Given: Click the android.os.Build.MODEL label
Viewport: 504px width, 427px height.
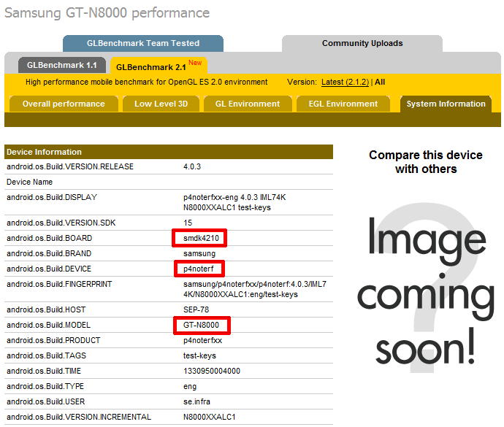Looking at the screenshot, I should coord(48,325).
